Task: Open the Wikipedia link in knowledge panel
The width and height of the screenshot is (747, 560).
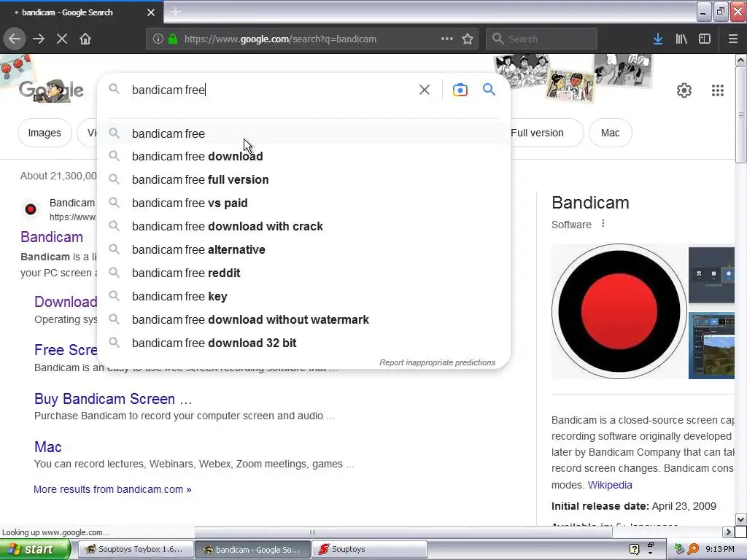Action: tap(610, 485)
